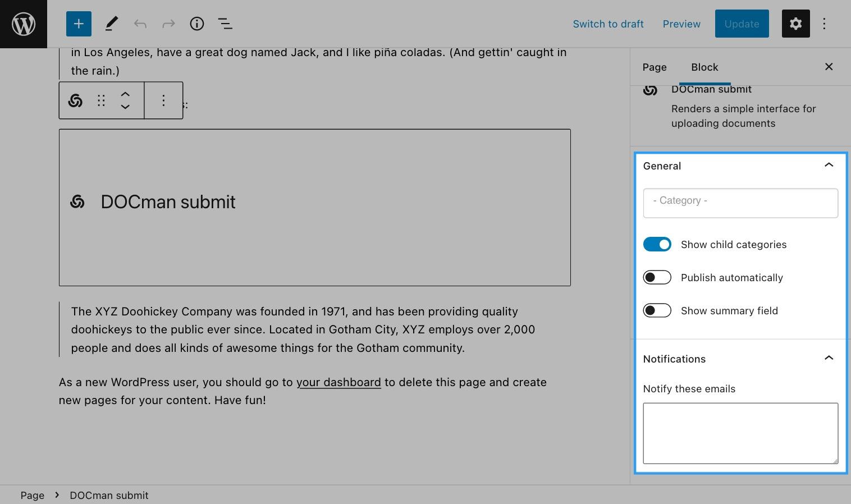Click the undo arrow icon

[140, 24]
